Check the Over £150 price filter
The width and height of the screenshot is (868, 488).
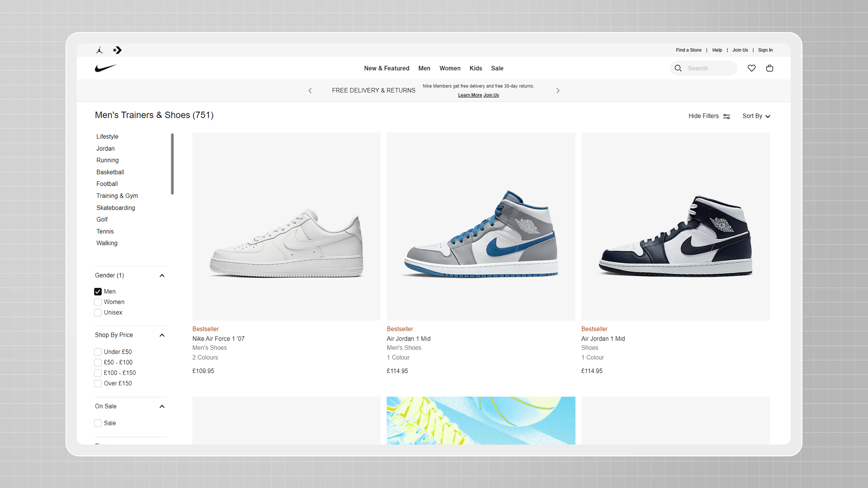98,384
